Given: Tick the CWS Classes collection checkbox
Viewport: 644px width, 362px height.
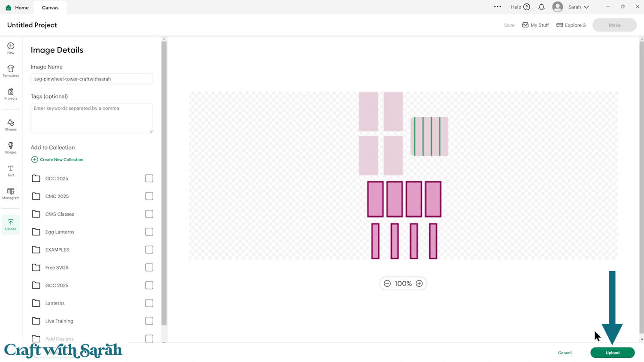Looking at the screenshot, I should pos(149,214).
